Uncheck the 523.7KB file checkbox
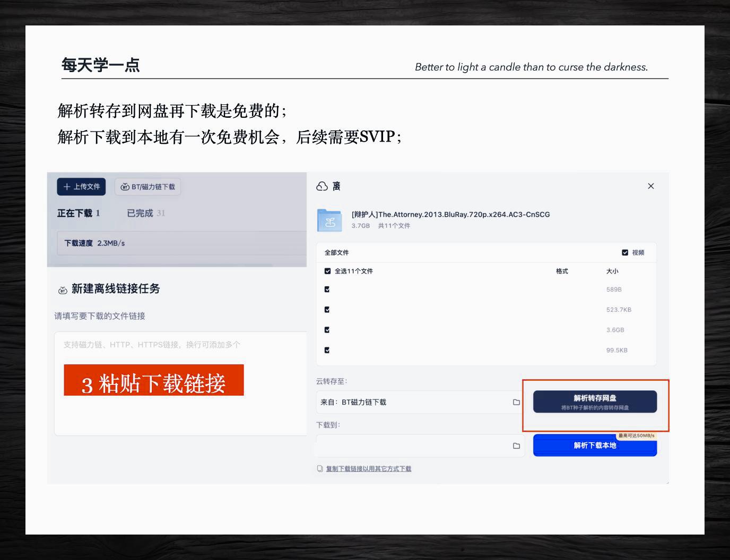 point(327,310)
